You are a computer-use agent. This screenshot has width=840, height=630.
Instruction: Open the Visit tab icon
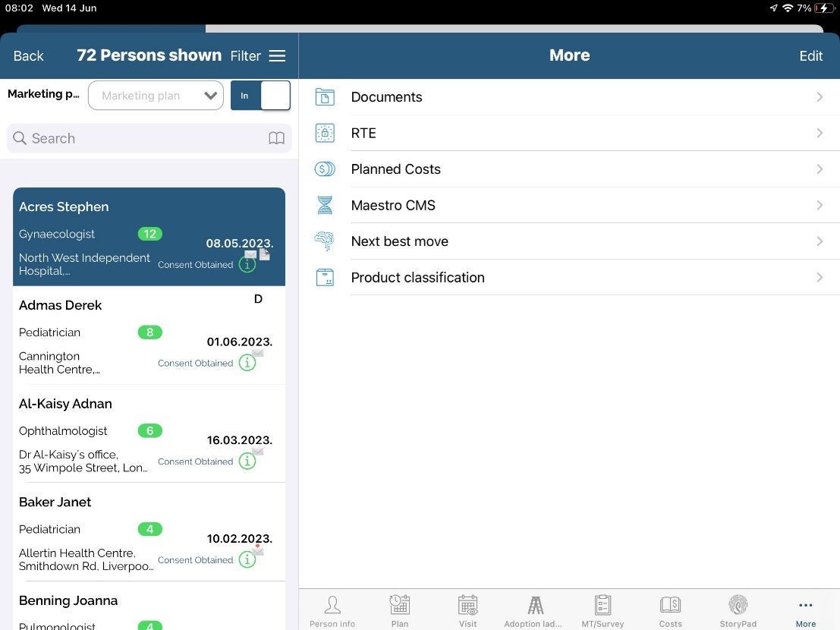coord(468,605)
